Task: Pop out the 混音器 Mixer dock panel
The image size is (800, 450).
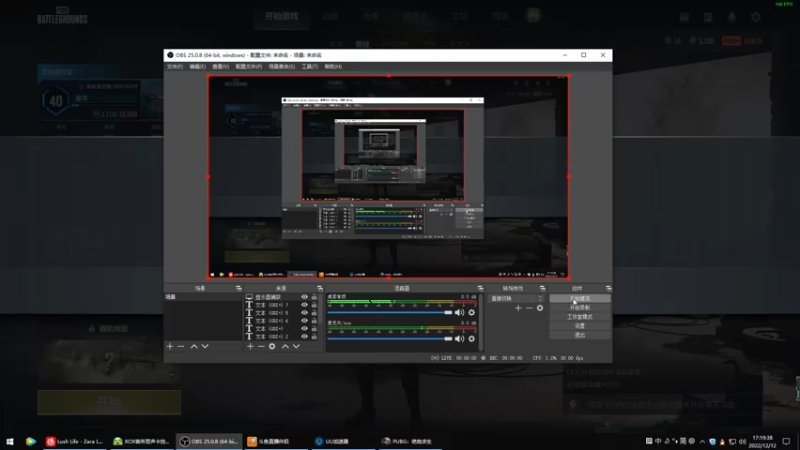Action: 480,288
